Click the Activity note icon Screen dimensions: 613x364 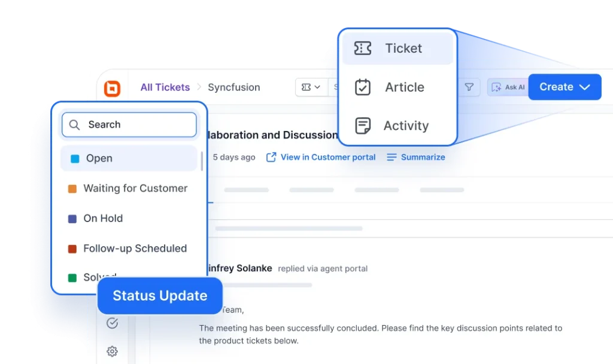363,126
